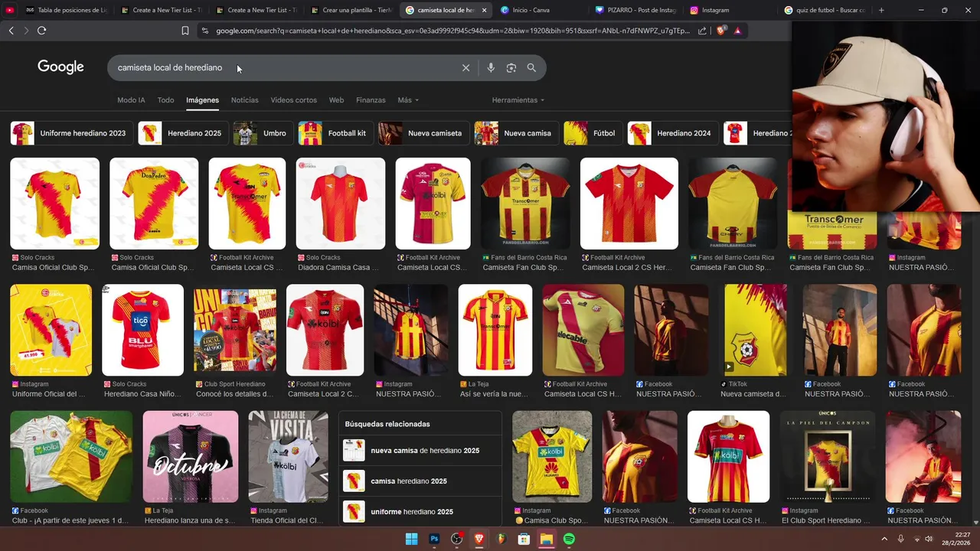
Task: Share the page via address bar icon
Action: [702, 31]
